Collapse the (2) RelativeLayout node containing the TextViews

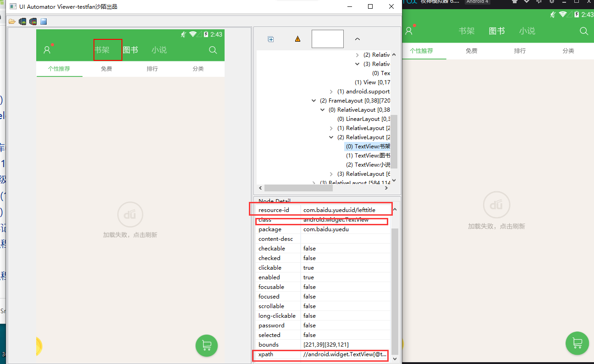pos(331,137)
